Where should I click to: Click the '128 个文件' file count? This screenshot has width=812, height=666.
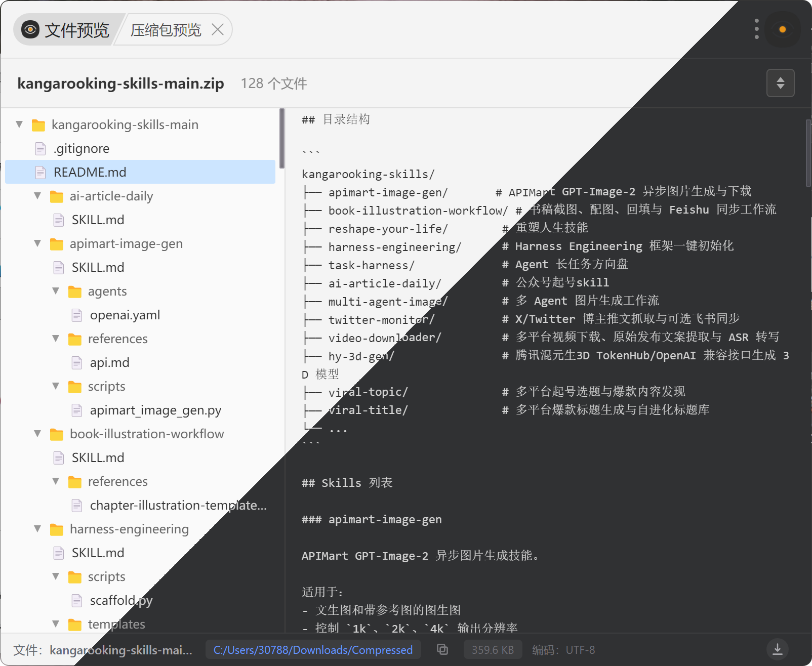274,83
